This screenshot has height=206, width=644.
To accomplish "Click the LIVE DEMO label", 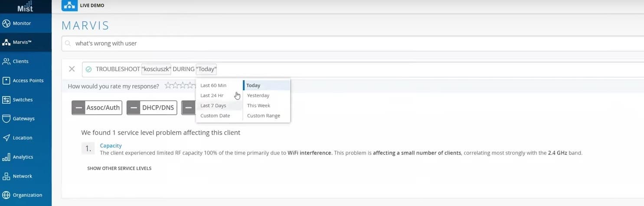I will [92, 6].
